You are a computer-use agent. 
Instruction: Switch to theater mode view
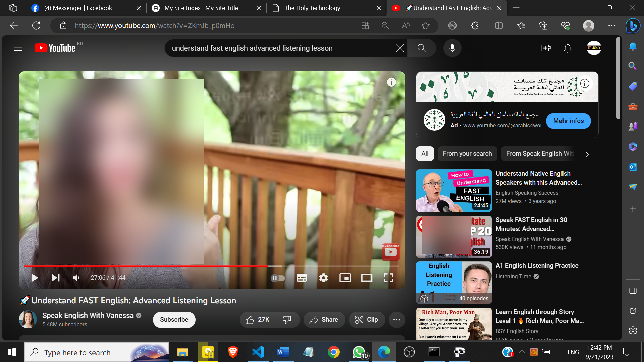pos(367,278)
